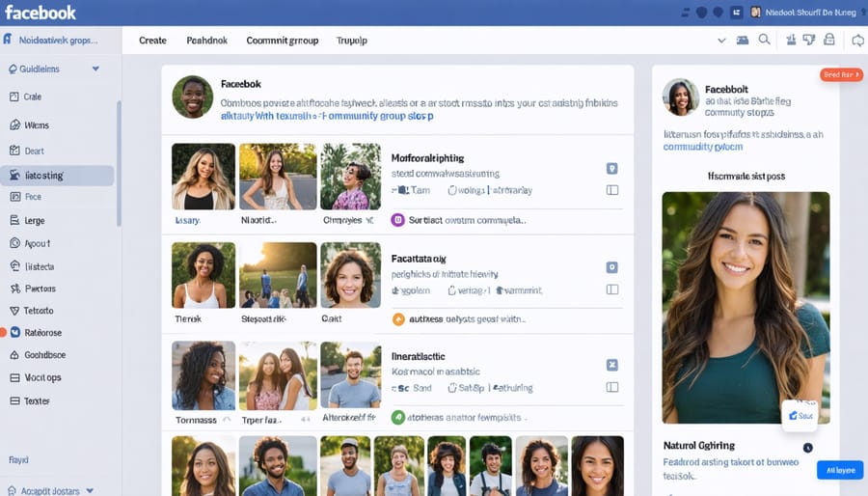Viewport: 868px width, 496px height.
Task: Open the Create tab in the top navigation
Action: [152, 41]
